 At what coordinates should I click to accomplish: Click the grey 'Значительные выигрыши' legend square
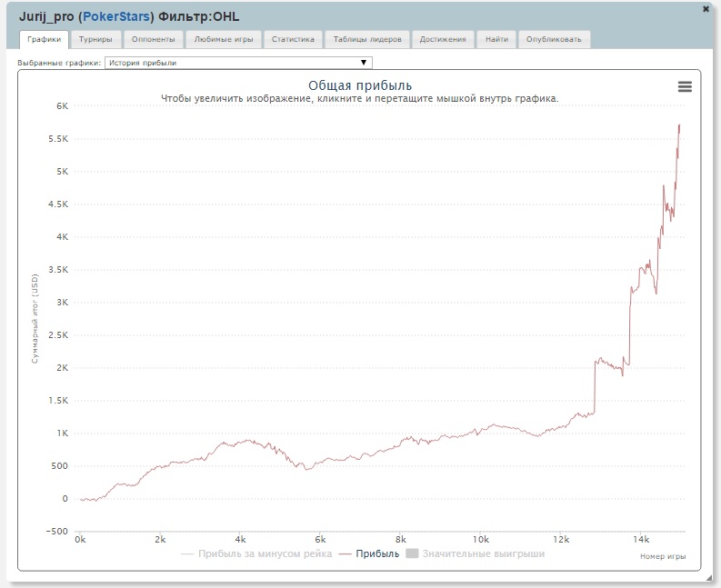coord(412,553)
